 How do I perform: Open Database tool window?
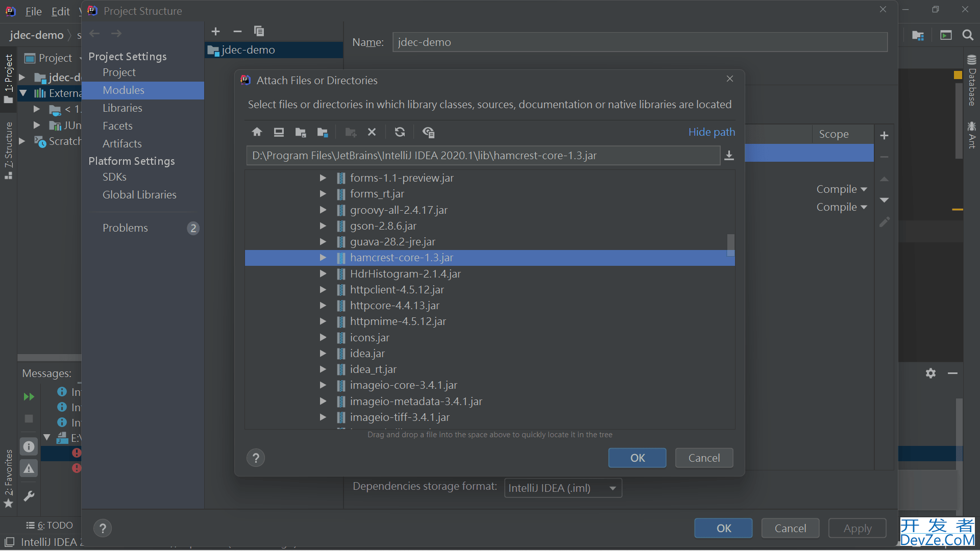point(971,81)
